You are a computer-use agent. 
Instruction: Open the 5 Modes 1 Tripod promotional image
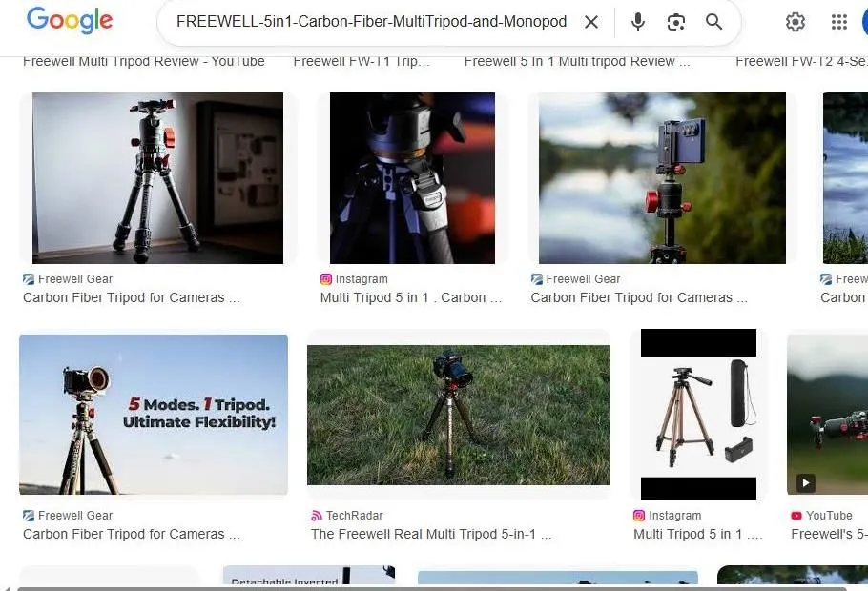pyautogui.click(x=153, y=414)
